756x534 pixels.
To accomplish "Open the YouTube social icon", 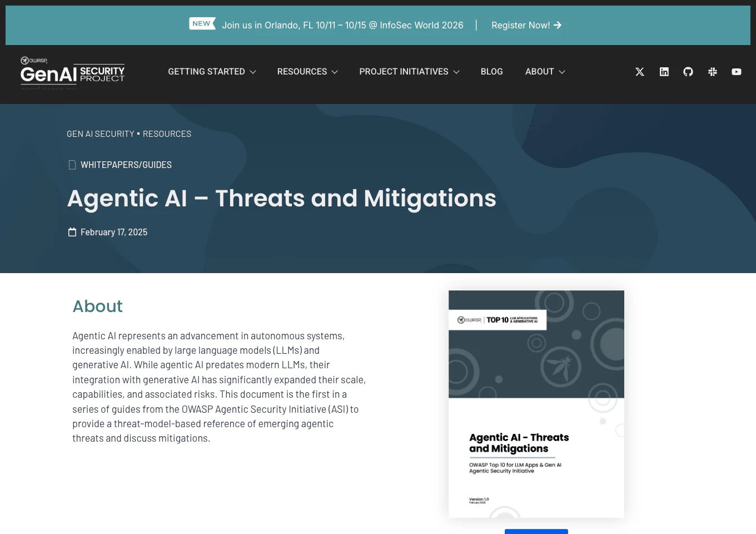I will click(737, 72).
